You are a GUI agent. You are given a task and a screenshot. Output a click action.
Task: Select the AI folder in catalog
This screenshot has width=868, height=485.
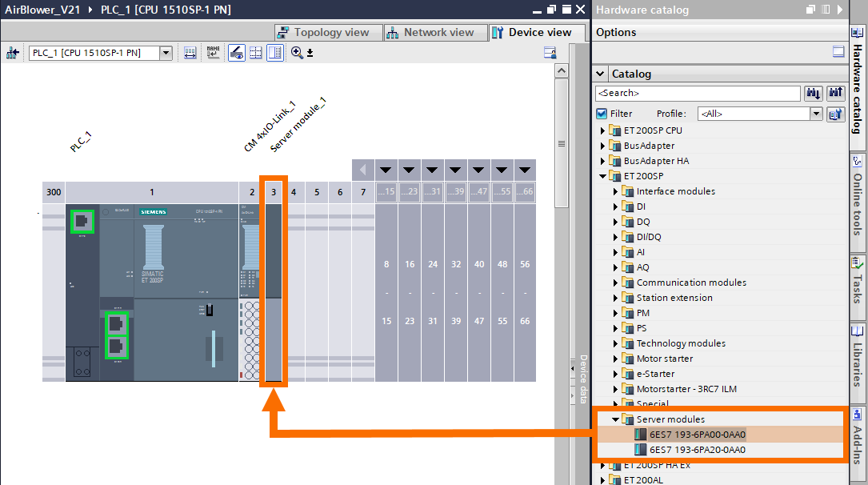pyautogui.click(x=641, y=252)
